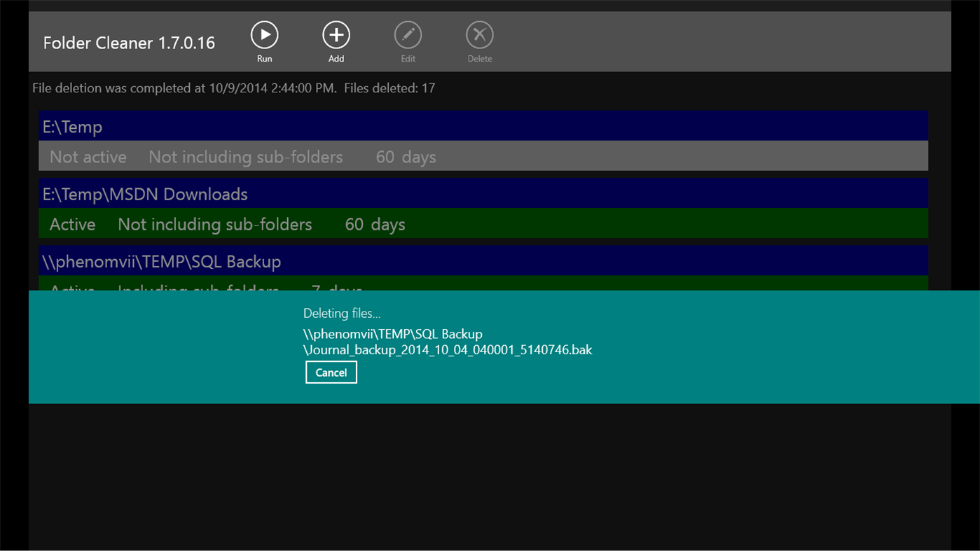Select the Folder Cleaner title header
The width and height of the screenshot is (980, 551).
pyautogui.click(x=129, y=42)
